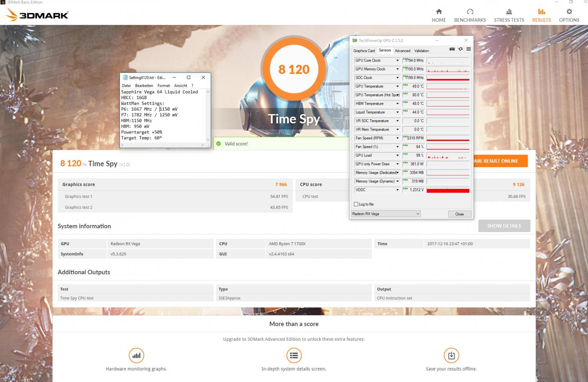
Task: Take a GPU-Z screenshot with the camera icon
Action: coord(452,49)
